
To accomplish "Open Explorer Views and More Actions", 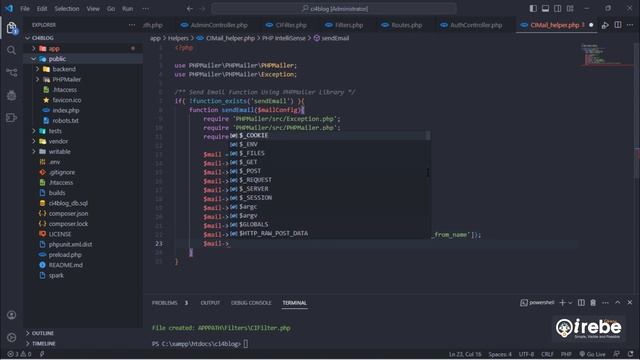I will pos(131,25).
